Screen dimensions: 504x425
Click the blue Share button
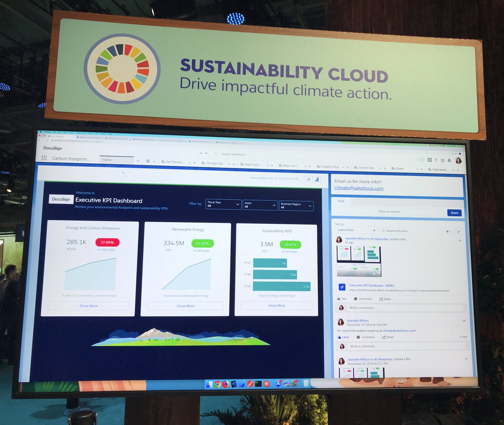click(x=454, y=213)
